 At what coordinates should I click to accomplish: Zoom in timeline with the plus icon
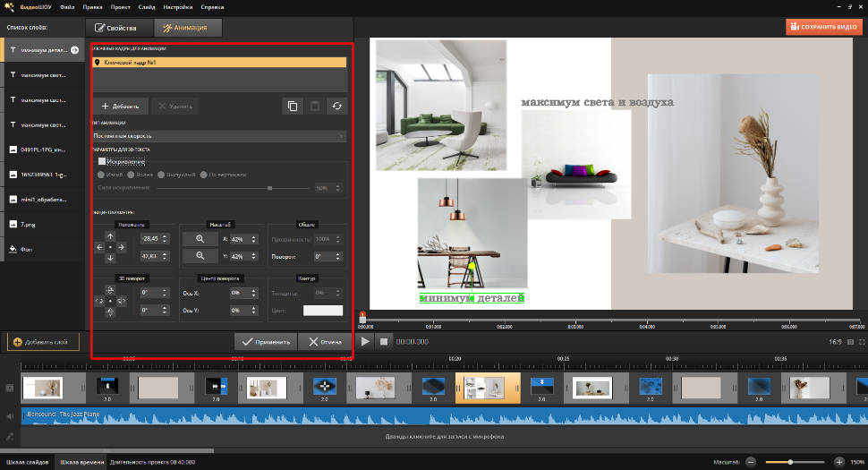[x=839, y=462]
